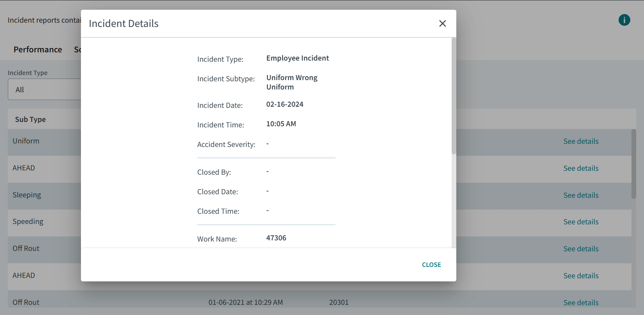This screenshot has height=315, width=644.
Task: Click the Incident Details dialog vertical scrollbar
Action: (x=454, y=96)
